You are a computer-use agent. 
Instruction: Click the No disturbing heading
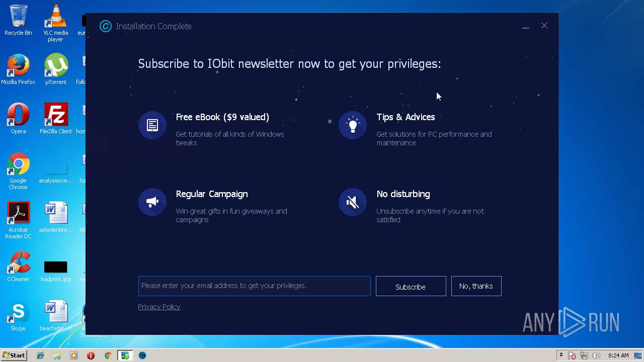tap(403, 194)
